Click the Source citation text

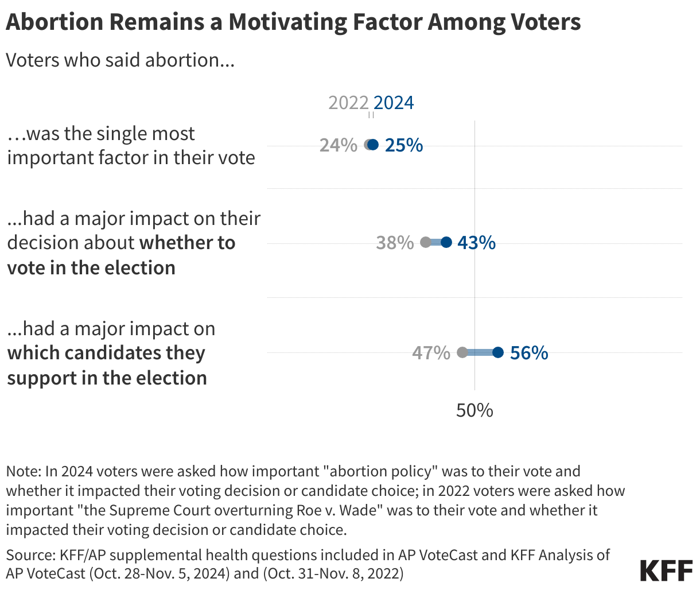click(308, 564)
